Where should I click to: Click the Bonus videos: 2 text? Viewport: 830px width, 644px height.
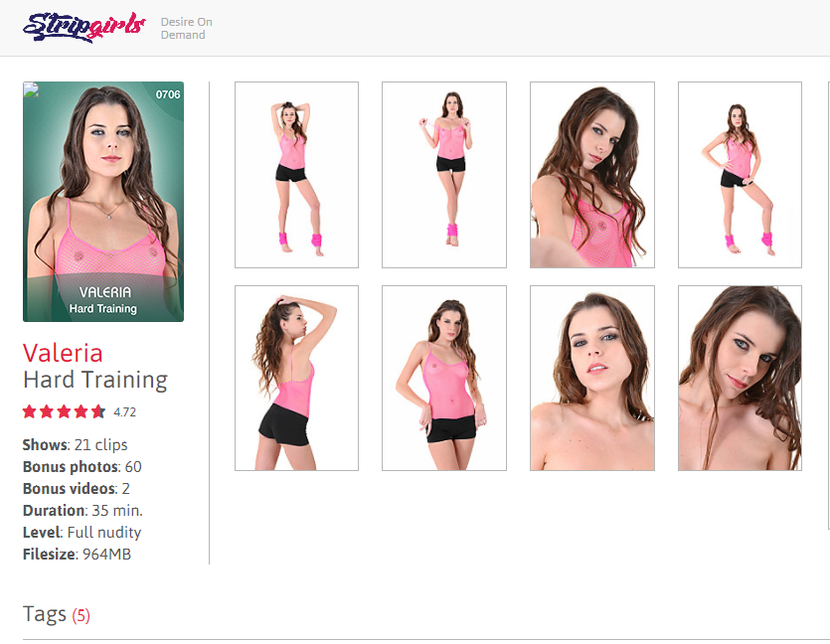[77, 488]
